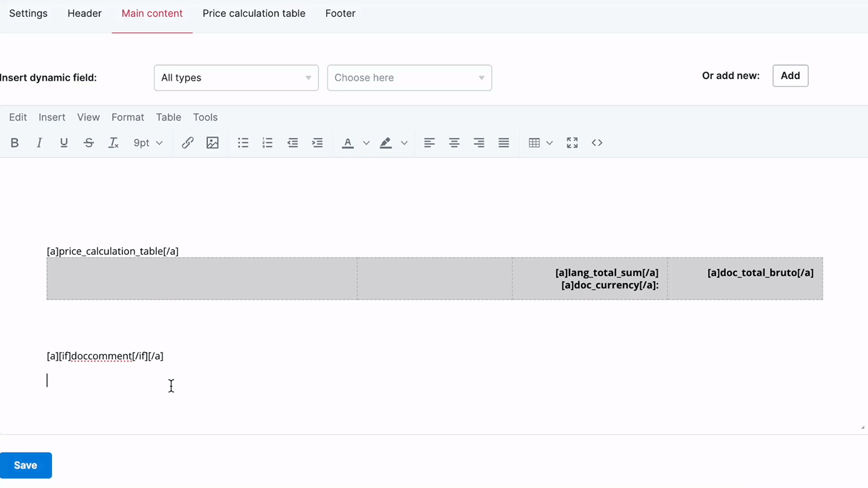868x488 pixels.
Task: Apply the background highlight color
Action: (x=385, y=143)
